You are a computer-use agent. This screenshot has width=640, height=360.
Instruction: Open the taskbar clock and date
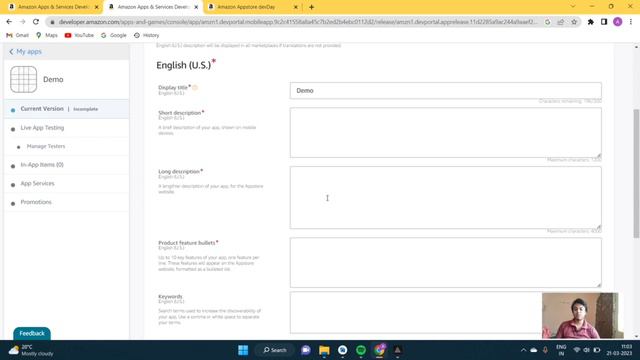[x=619, y=350]
